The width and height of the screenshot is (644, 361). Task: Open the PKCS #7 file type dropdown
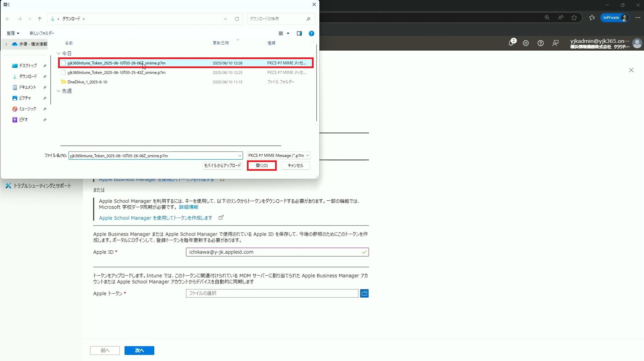click(x=278, y=156)
